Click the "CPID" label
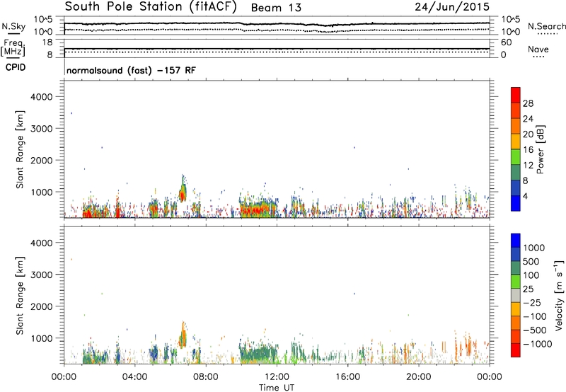Image resolution: width=566 pixels, height=392 pixels. 16,67
